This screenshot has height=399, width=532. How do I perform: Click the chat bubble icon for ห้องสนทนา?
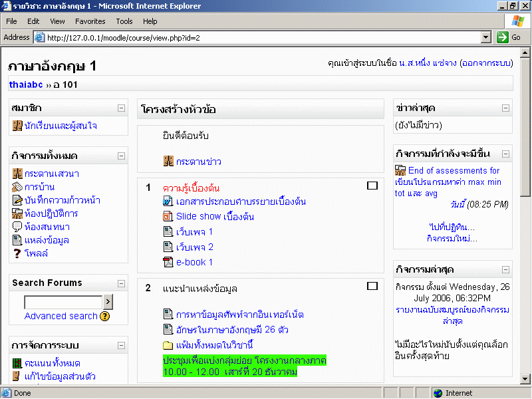pyautogui.click(x=17, y=227)
